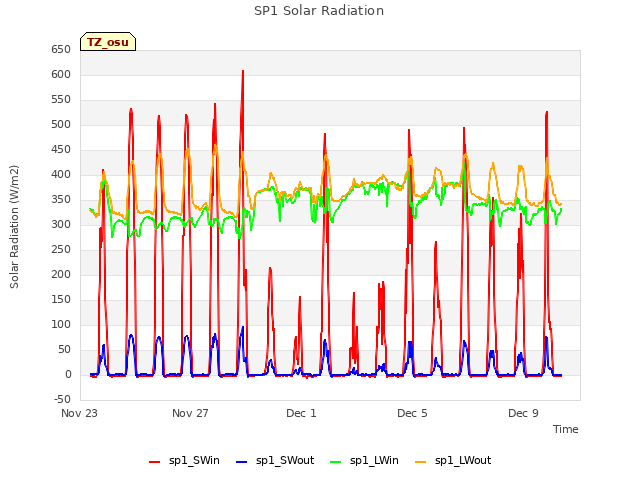Click the Nov 23 x-axis tick label
The height and width of the screenshot is (480, 640).
coord(79,413)
